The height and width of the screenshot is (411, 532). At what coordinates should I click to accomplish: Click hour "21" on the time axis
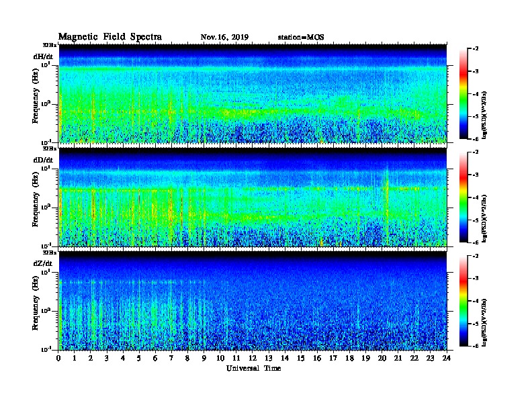[398, 359]
